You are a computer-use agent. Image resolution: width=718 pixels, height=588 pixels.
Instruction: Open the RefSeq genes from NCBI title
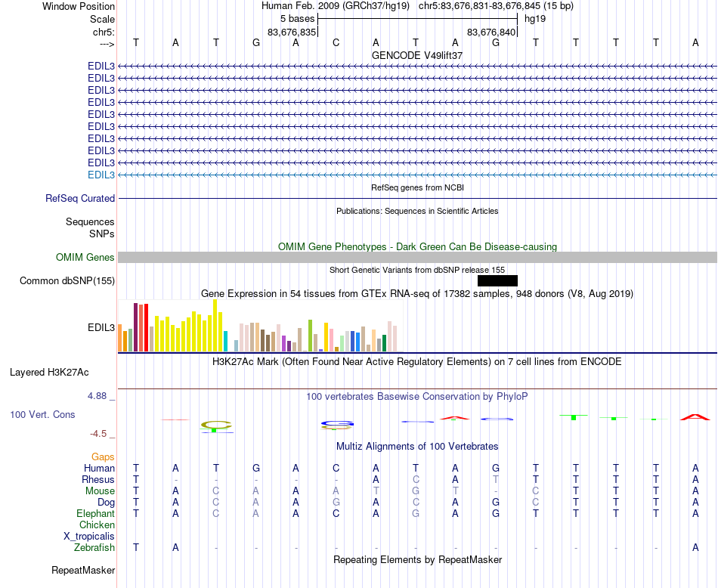417,187
